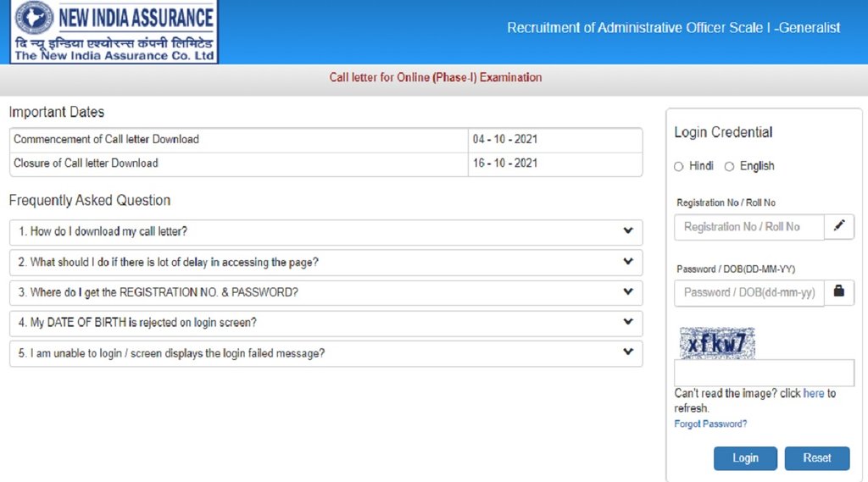Click the pencil icon beside Registration No field

(x=839, y=226)
